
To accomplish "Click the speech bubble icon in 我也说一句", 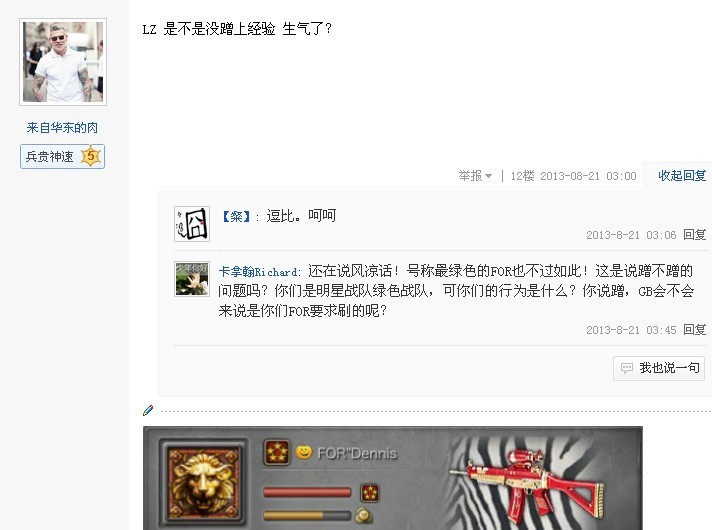I will point(627,368).
